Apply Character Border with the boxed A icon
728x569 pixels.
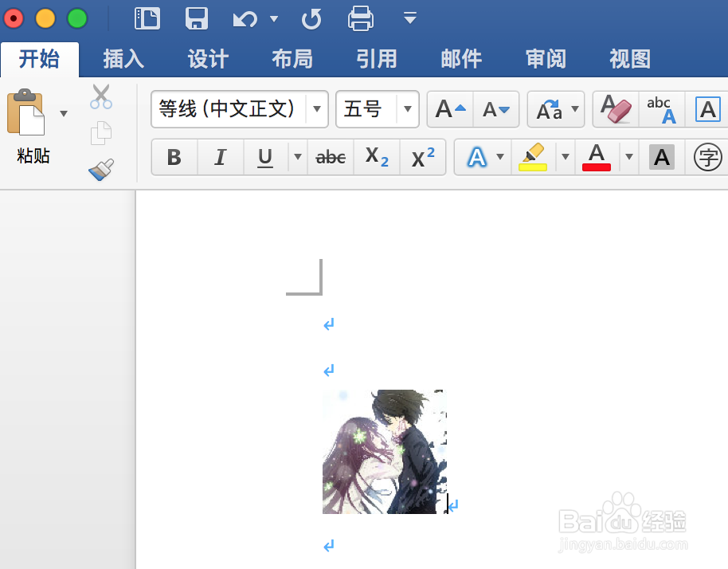coord(707,109)
